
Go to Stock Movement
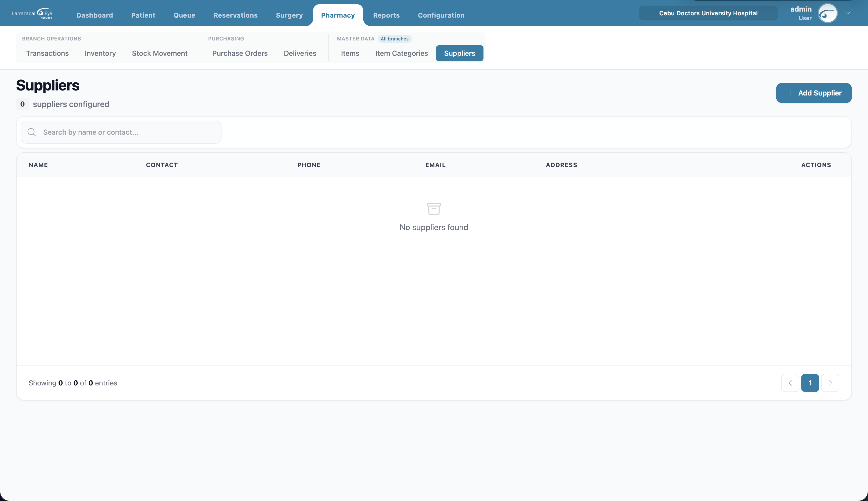point(159,53)
